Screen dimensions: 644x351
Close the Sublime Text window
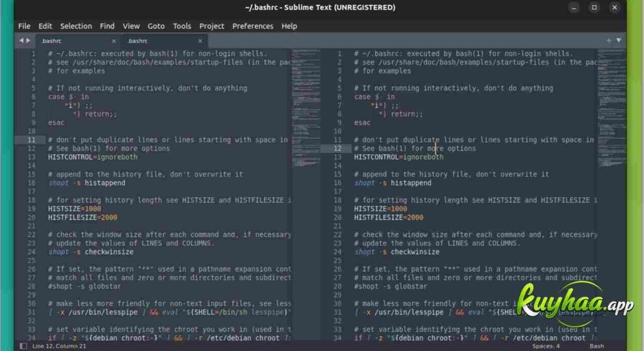(614, 8)
